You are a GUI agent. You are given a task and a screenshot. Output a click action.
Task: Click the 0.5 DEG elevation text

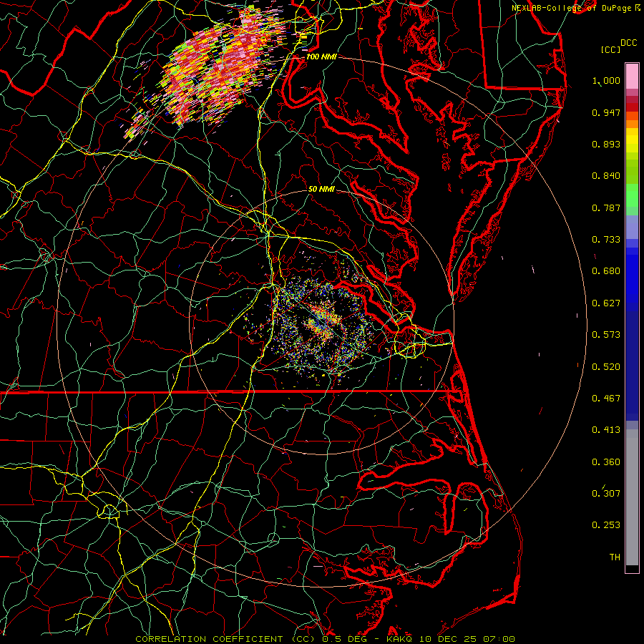click(x=345, y=639)
